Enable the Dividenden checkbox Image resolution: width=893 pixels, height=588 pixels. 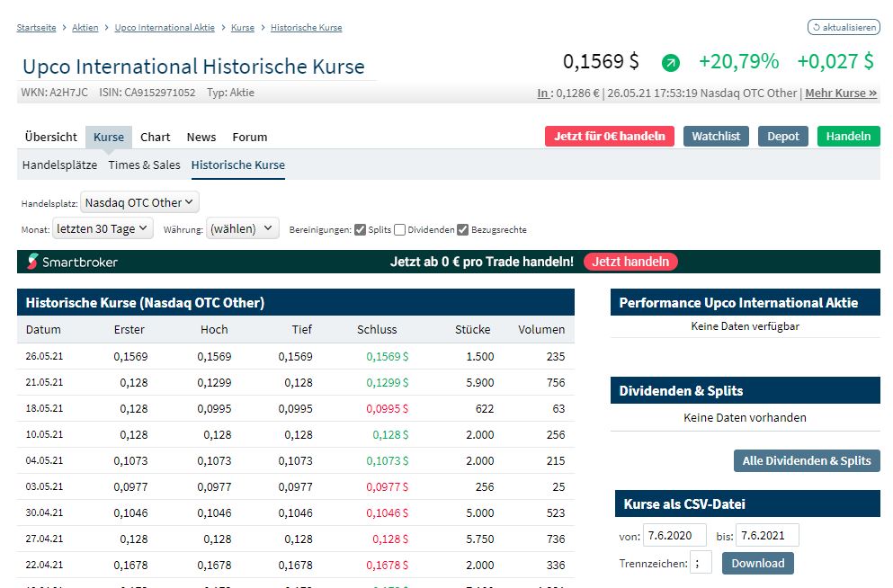(x=399, y=229)
